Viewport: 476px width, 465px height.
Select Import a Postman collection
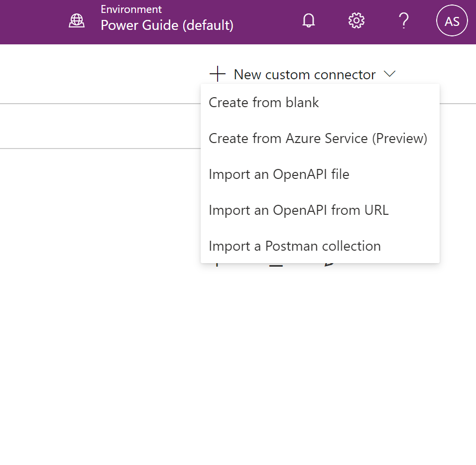294,246
